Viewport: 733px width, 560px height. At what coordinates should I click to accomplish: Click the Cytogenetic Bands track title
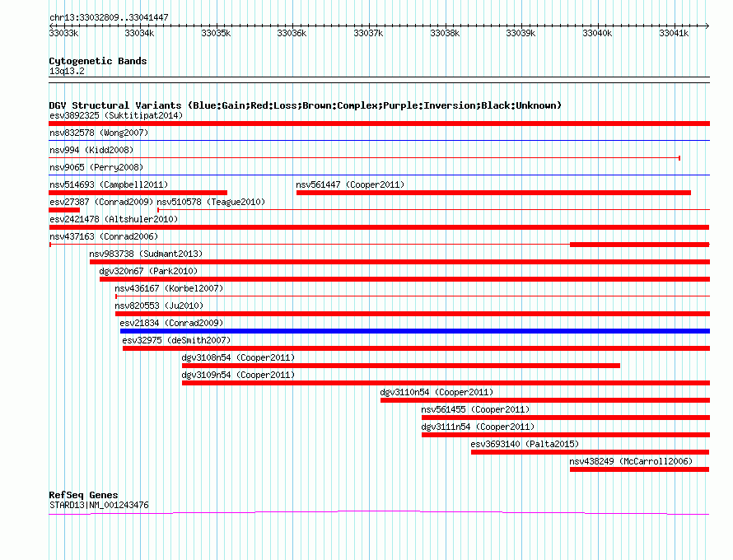[98, 61]
